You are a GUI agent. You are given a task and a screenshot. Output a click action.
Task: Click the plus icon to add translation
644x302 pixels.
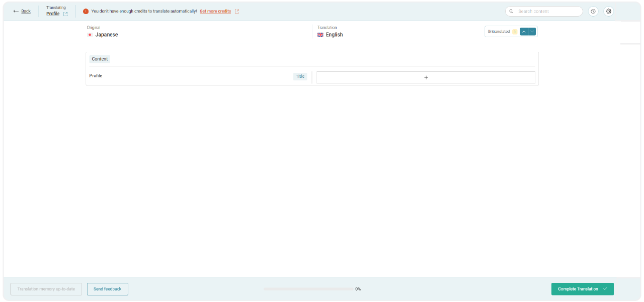(426, 77)
